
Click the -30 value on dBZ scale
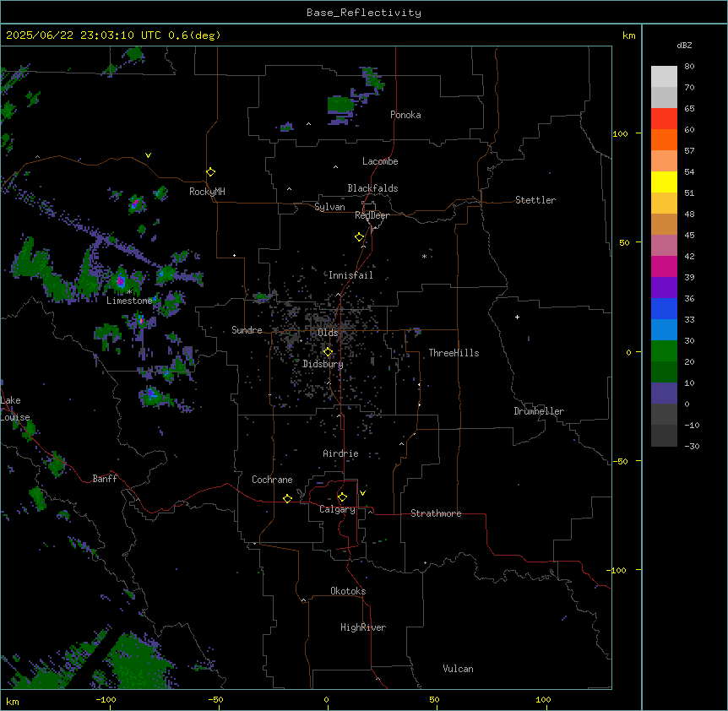pyautogui.click(x=692, y=447)
